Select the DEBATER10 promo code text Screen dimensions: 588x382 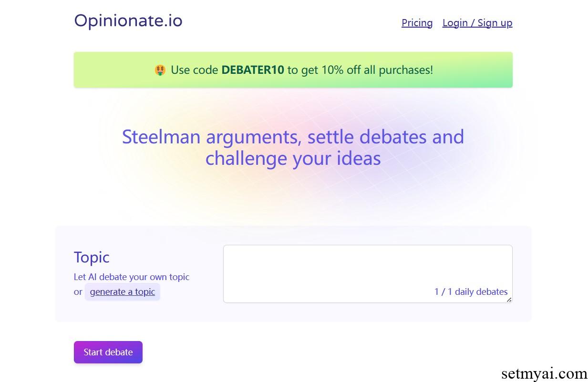pos(253,70)
